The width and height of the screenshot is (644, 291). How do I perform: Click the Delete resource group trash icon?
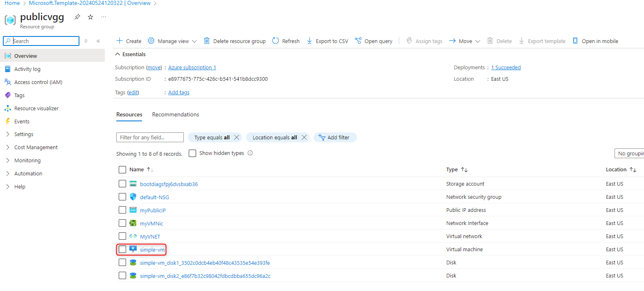coord(207,41)
